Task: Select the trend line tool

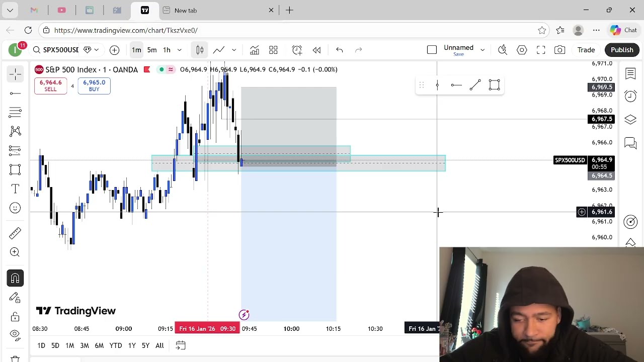Action: 15,93
